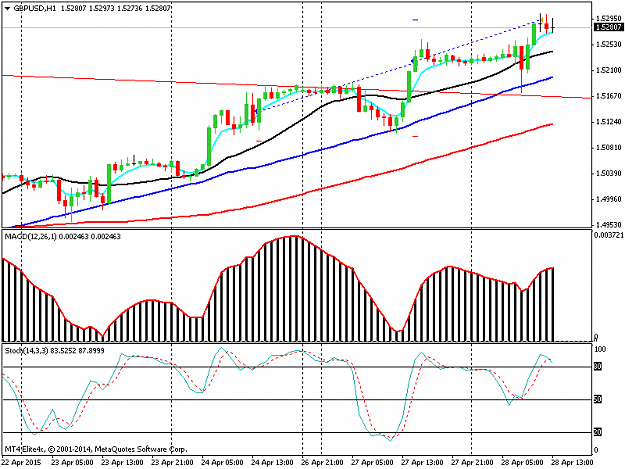Click the 23 Apr 13:00 time label

click(x=122, y=463)
